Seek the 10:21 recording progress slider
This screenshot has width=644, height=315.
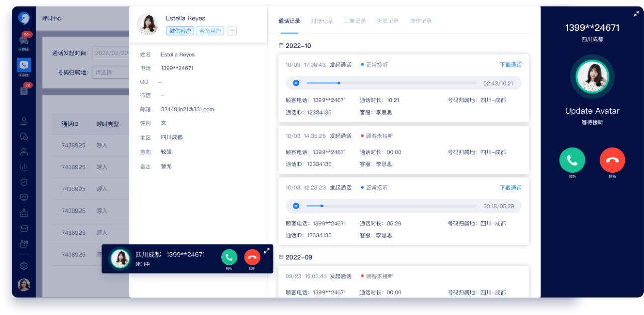click(x=339, y=83)
